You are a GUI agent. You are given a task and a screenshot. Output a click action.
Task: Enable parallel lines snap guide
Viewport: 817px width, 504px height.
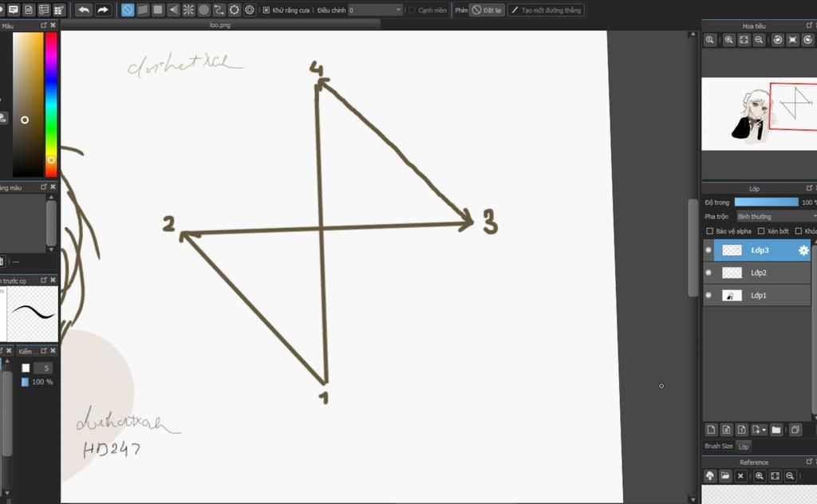point(143,10)
